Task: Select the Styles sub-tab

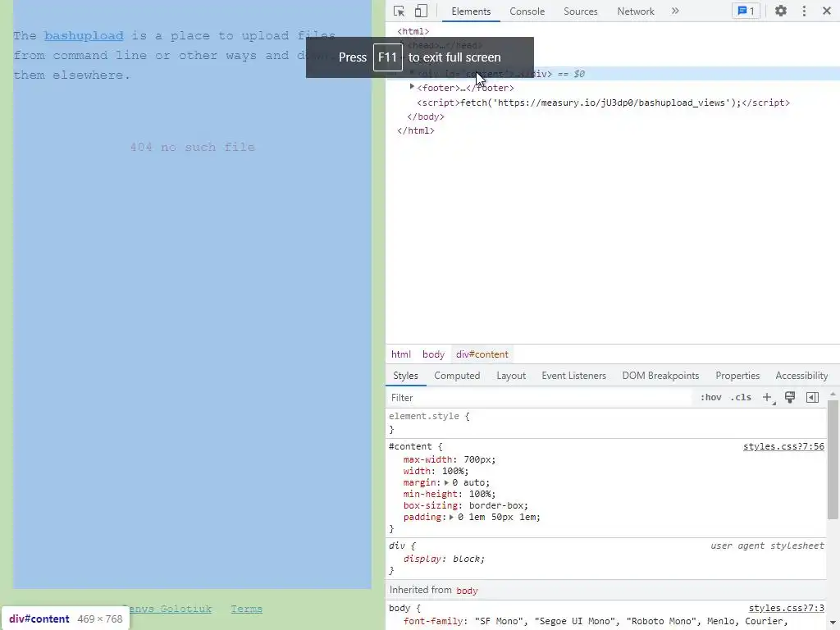Action: (405, 376)
